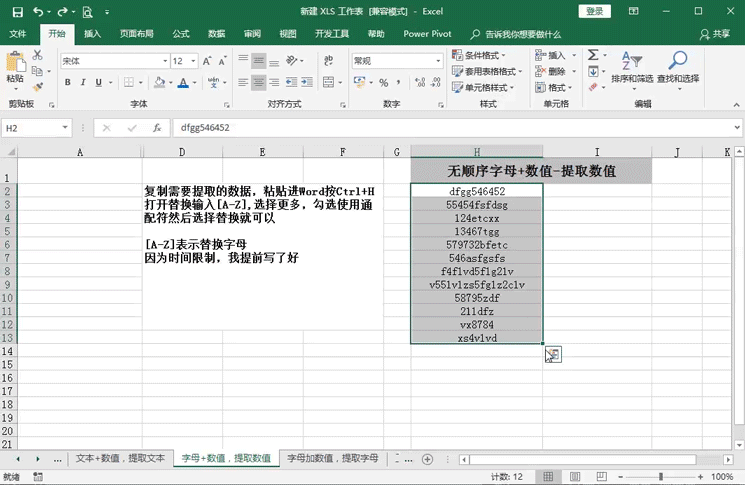Click the Format Painter brush icon
745x485 pixels.
(x=38, y=87)
